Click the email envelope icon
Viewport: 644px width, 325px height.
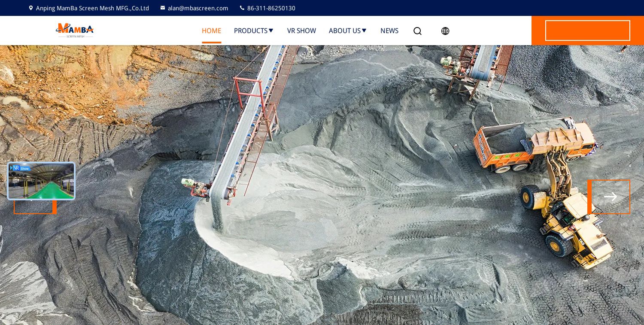(163, 8)
